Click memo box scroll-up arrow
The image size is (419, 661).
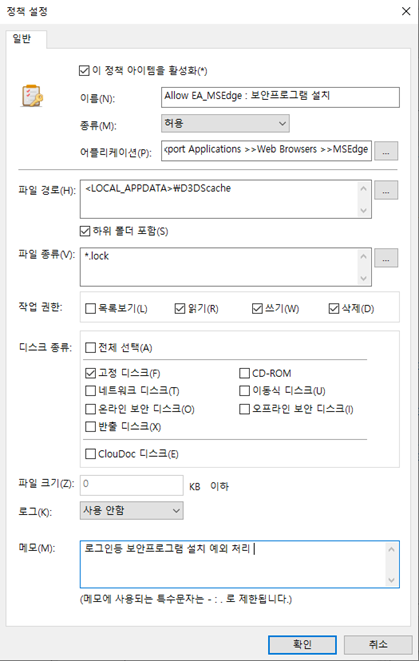[391, 549]
